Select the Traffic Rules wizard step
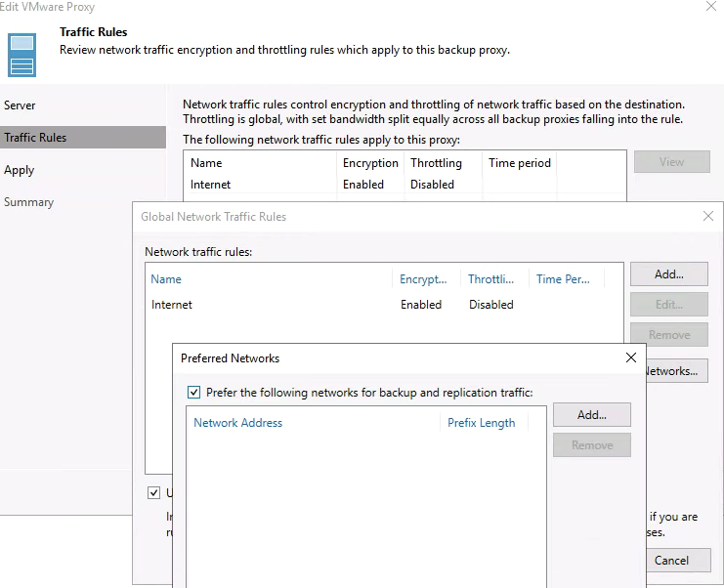Viewport: 724px width, 588px height. (83, 138)
